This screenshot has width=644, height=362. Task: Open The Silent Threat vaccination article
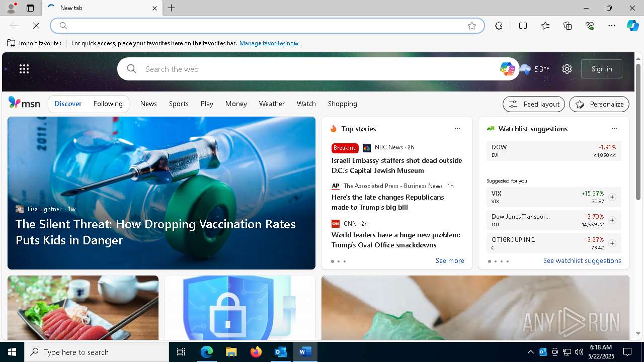coord(155,232)
